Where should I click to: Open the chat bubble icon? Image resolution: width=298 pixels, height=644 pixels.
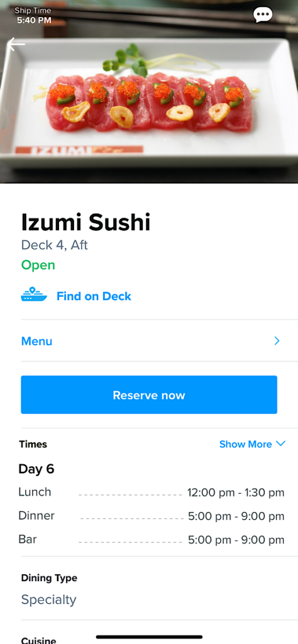[x=263, y=15]
